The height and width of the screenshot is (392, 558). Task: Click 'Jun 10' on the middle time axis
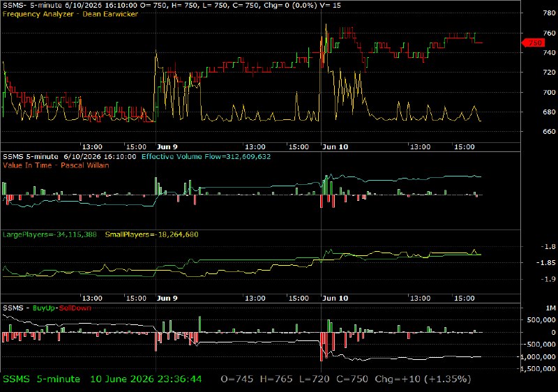(x=335, y=298)
